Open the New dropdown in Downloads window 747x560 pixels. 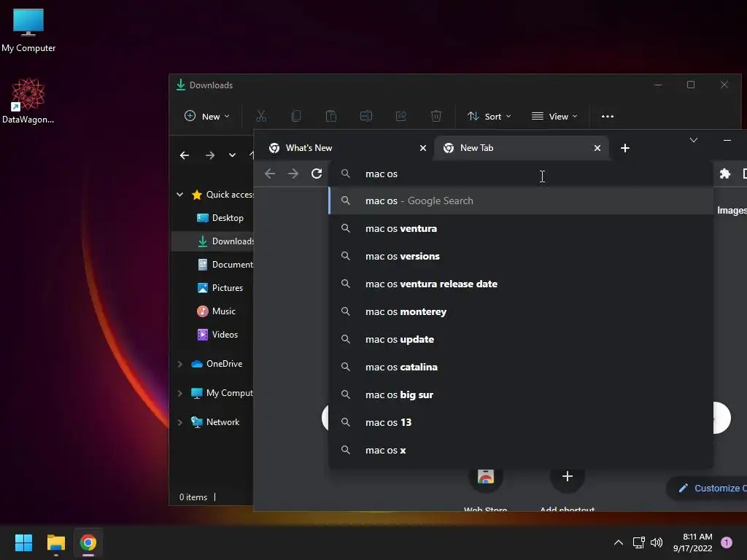tap(207, 116)
